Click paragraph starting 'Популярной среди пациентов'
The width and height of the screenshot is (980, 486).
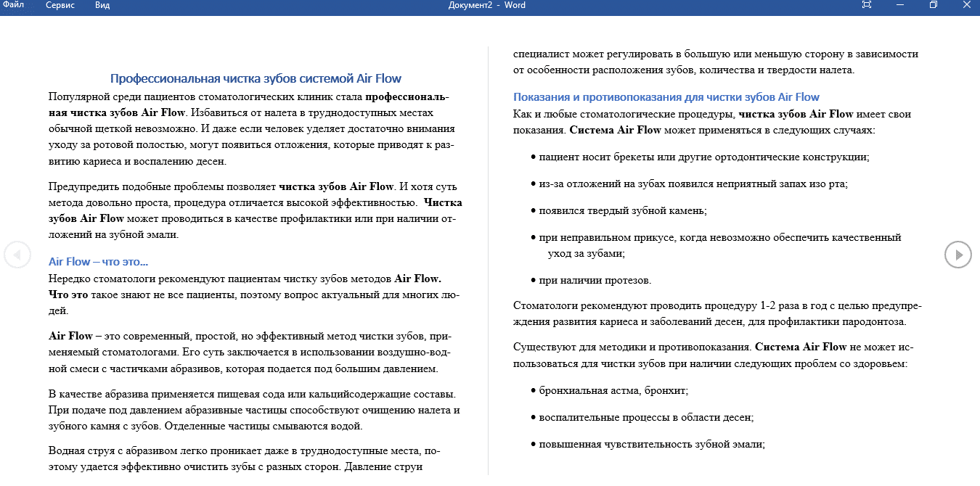click(x=251, y=128)
